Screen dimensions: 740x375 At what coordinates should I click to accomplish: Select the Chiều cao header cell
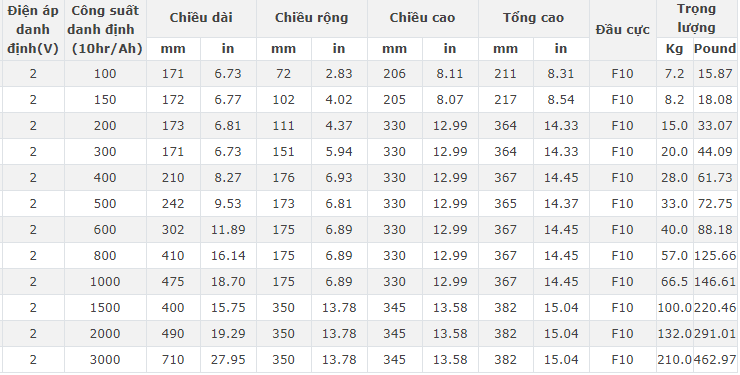pos(422,18)
